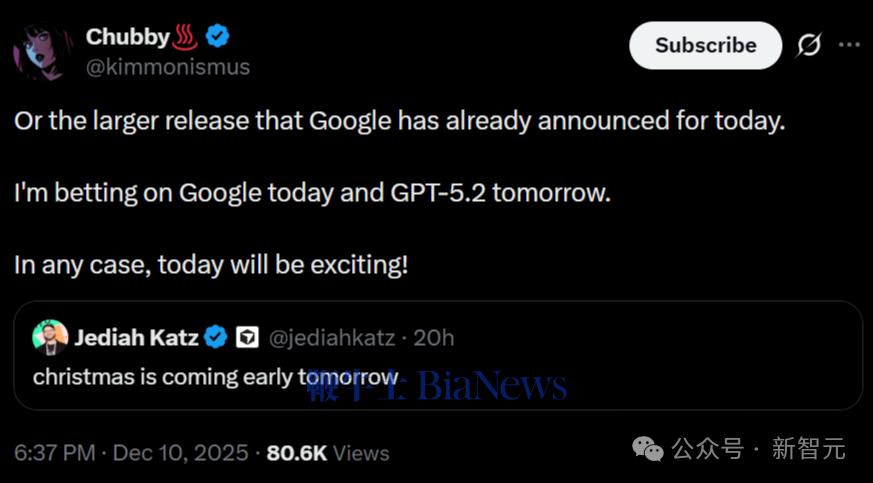Click the WeChat logo icon in watermark

click(647, 449)
